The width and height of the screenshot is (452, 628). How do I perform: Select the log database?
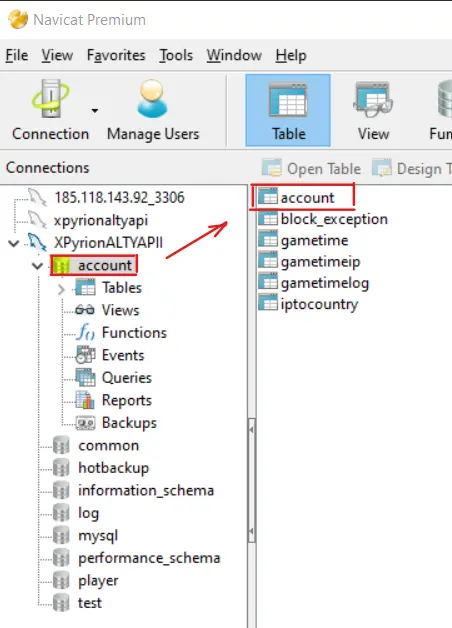[x=88, y=513]
